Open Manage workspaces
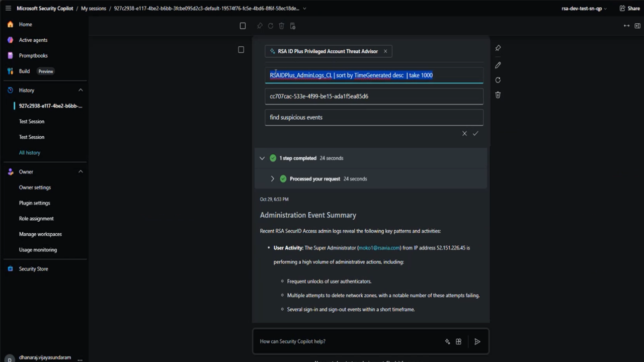Viewport: 644px width, 362px height. [40, 234]
